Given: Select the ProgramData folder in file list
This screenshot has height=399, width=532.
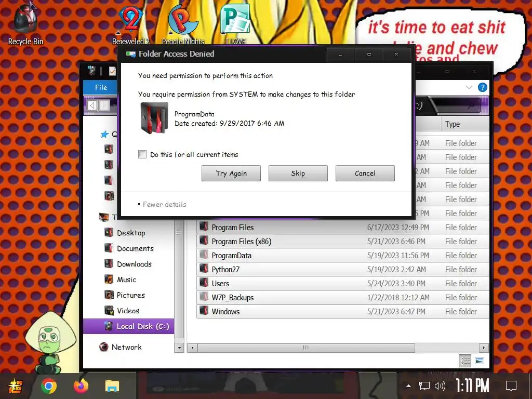Looking at the screenshot, I should pos(343,256).
